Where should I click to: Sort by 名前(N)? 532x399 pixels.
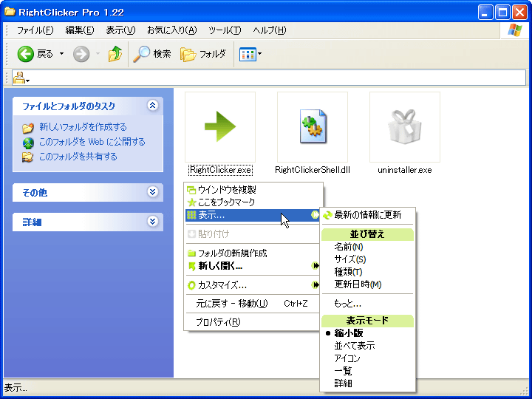coord(368,247)
